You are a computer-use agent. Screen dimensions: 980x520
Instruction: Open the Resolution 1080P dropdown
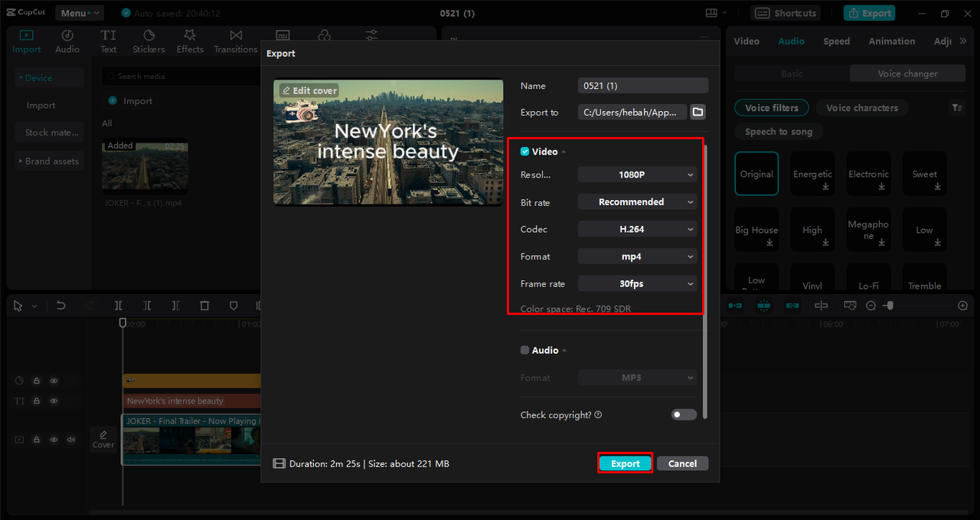coord(637,175)
